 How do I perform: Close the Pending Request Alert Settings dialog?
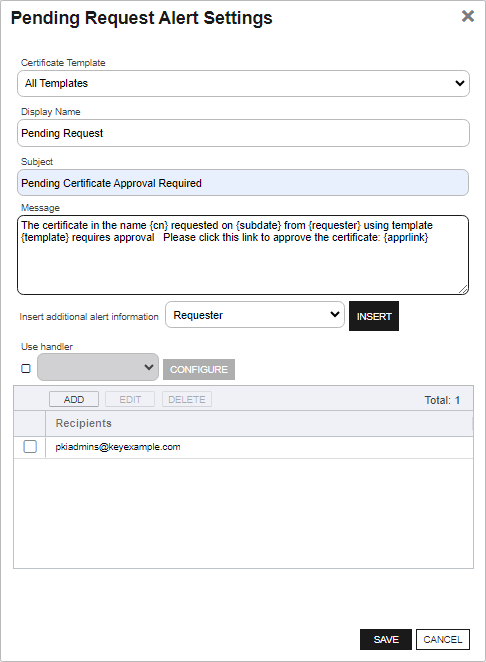[467, 16]
